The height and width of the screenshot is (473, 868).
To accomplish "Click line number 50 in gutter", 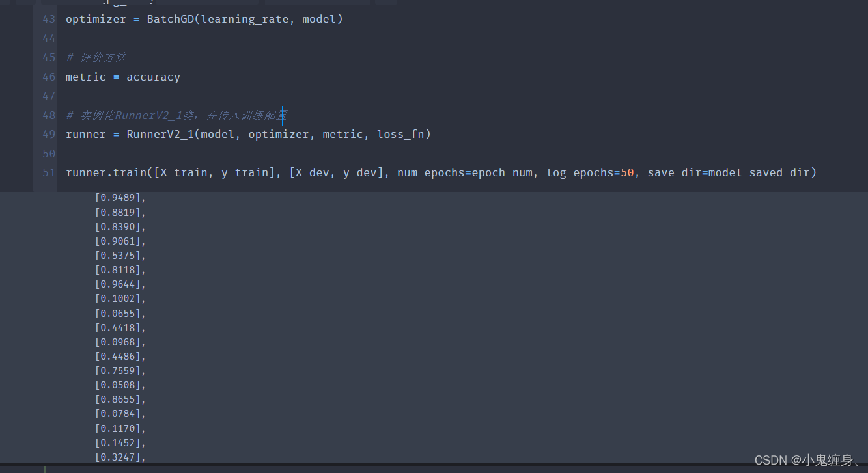I will click(49, 154).
